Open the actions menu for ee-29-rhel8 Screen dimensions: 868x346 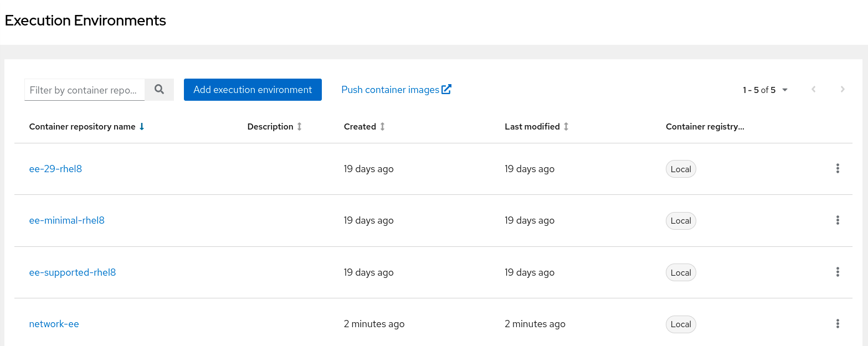838,168
